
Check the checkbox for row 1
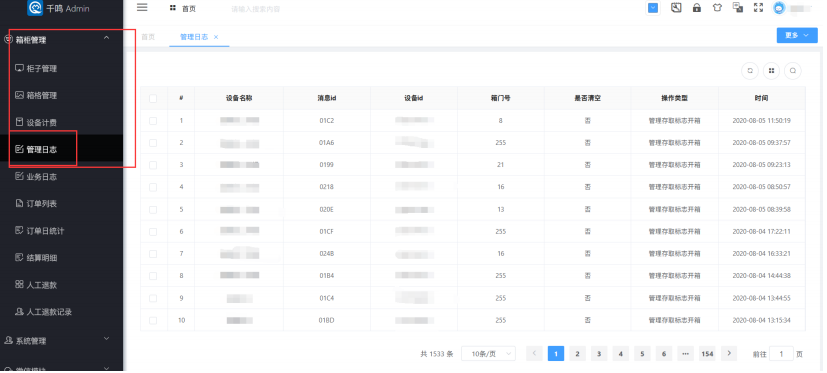pyautogui.click(x=153, y=121)
